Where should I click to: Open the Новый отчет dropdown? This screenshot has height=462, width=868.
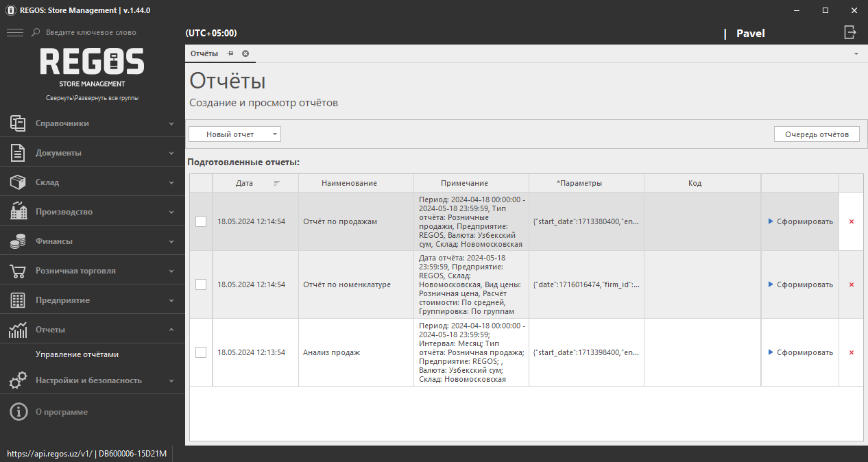[x=234, y=134]
